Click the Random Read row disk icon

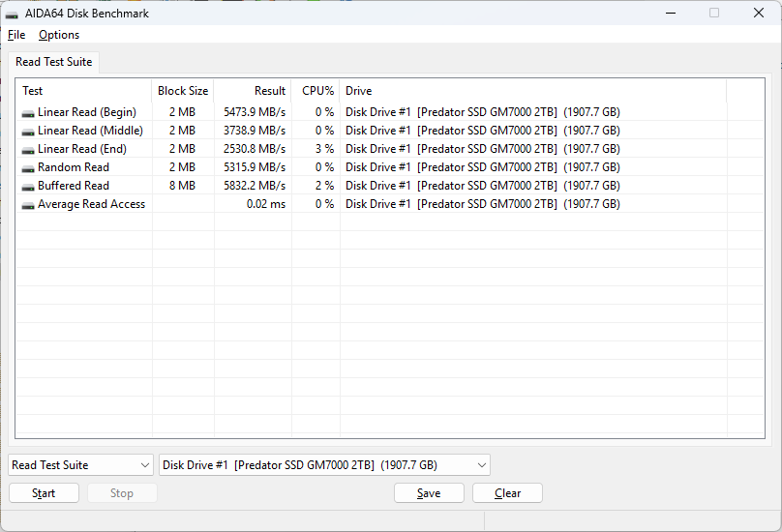pyautogui.click(x=28, y=168)
